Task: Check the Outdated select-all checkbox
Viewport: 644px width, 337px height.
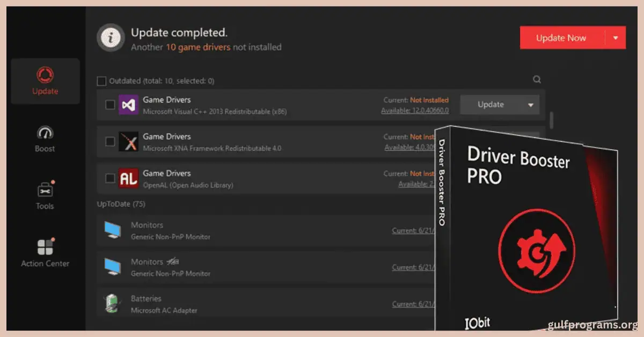Action: (101, 81)
